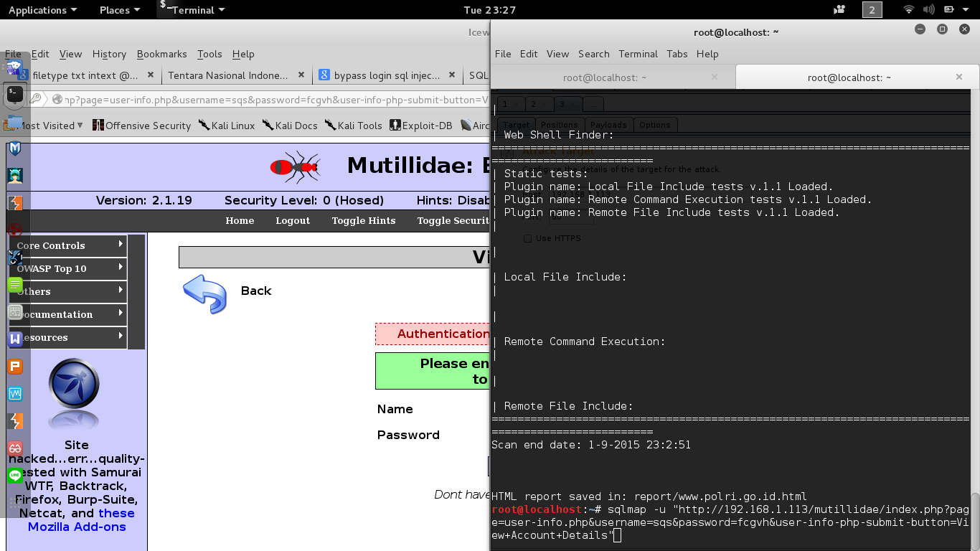Open the Kali Docs bookmark
Screen dimensions: 980x551
(x=290, y=126)
